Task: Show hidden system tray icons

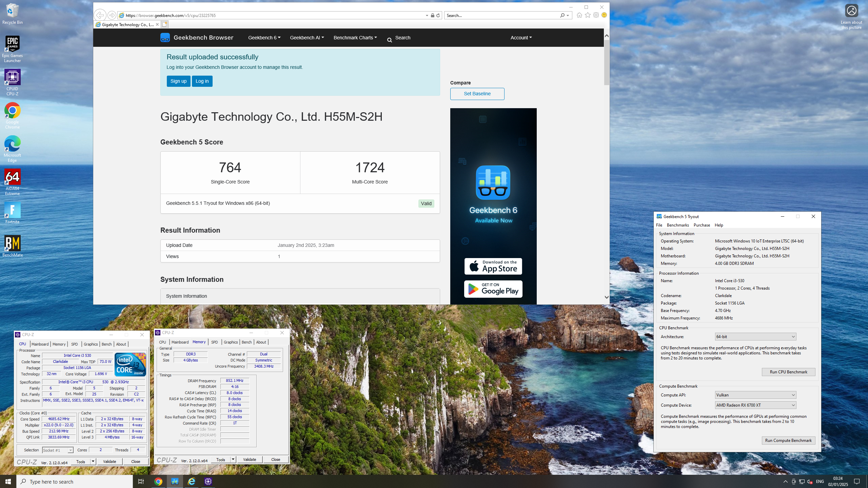Action: (x=786, y=482)
